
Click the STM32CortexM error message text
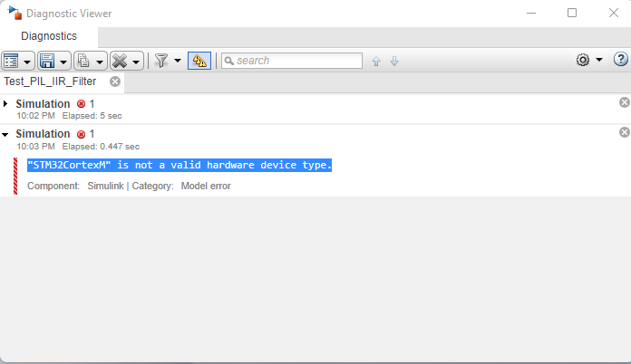pos(180,165)
